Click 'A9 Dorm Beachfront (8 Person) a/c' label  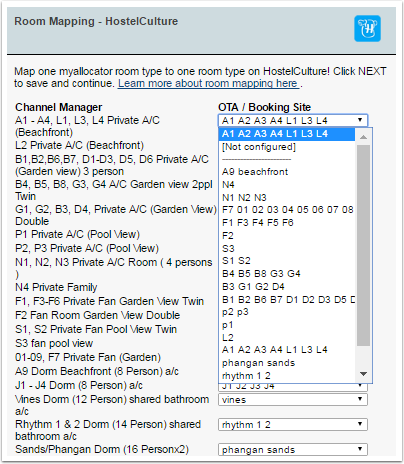pyautogui.click(x=97, y=371)
